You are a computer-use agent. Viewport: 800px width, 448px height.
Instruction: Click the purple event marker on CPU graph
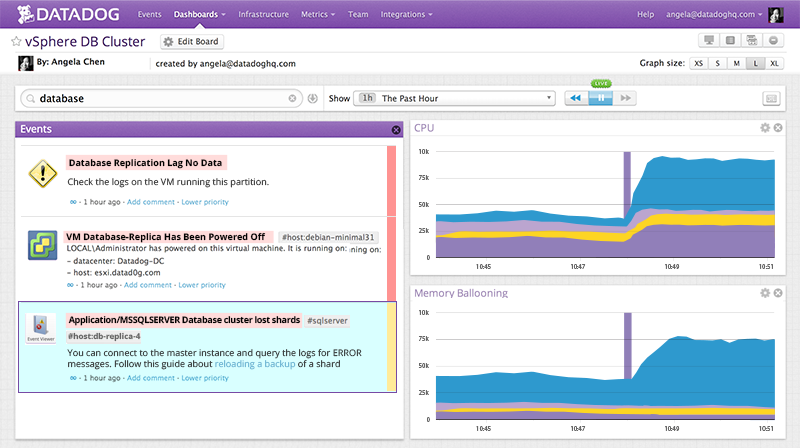point(627,186)
